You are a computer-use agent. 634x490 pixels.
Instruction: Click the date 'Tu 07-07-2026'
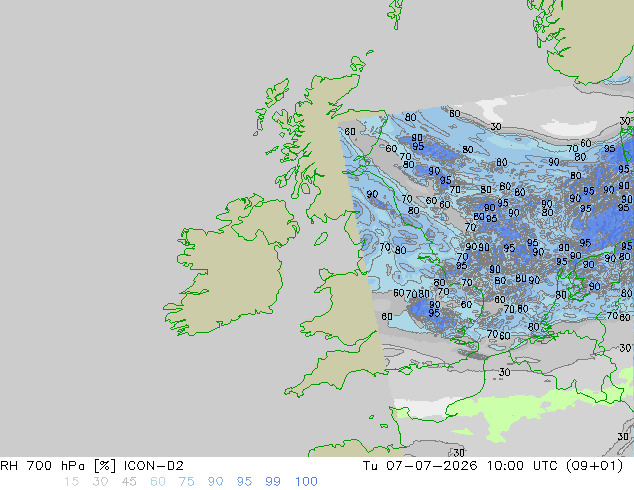point(420,466)
